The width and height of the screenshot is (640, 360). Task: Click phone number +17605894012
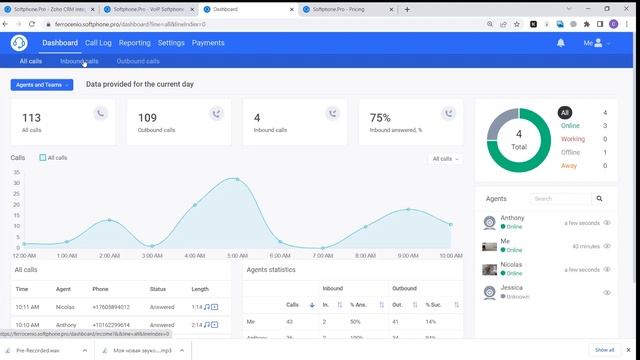click(111, 307)
